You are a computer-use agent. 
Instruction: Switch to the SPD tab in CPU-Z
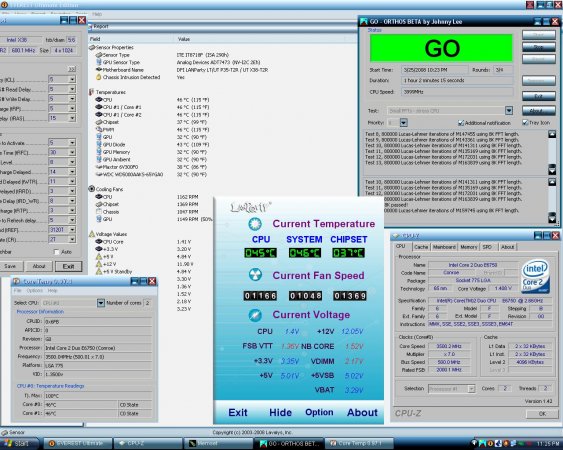pos(487,247)
